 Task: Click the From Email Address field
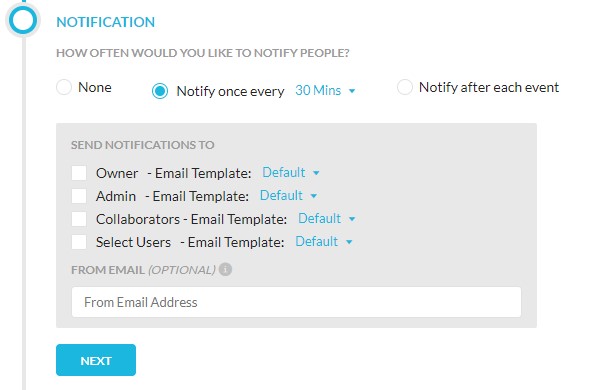(x=296, y=302)
